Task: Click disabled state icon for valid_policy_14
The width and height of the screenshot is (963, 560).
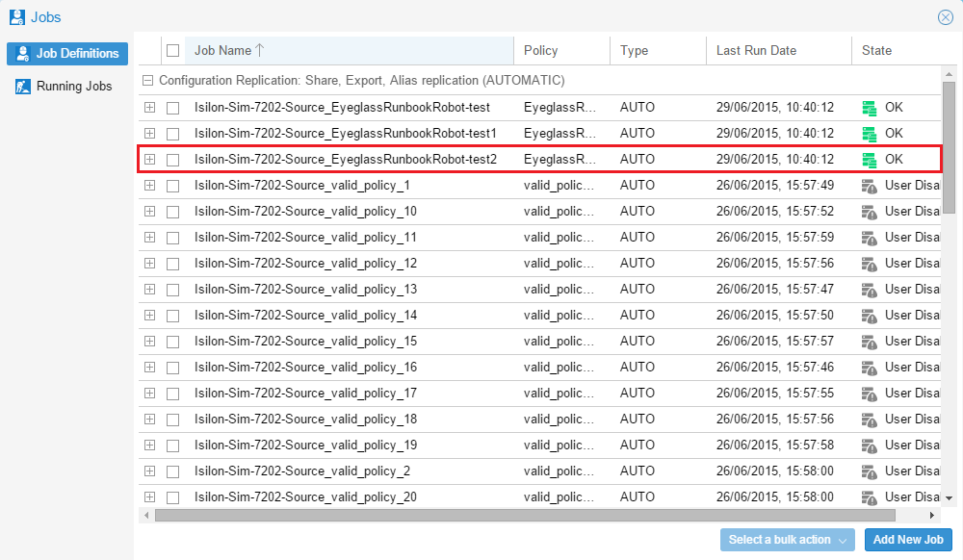Action: (x=869, y=316)
